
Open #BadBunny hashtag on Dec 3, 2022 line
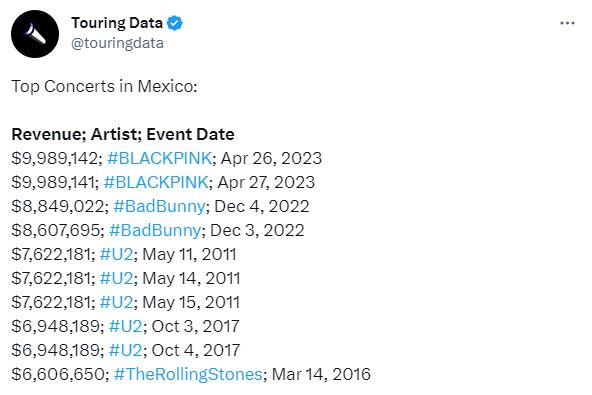tap(155, 230)
